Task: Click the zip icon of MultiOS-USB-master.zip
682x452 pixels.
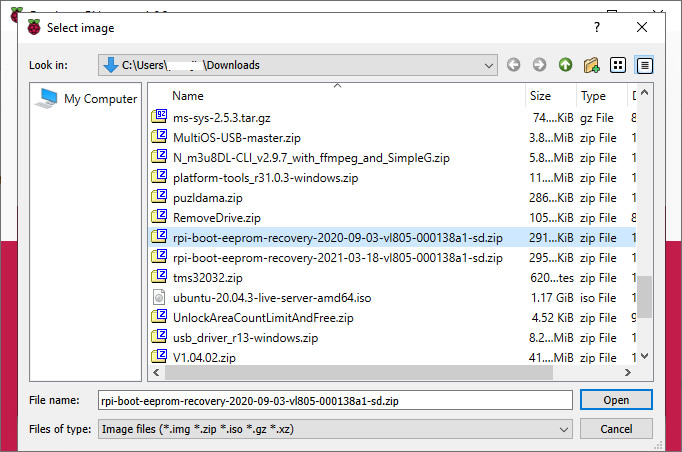Action: pyautogui.click(x=159, y=136)
